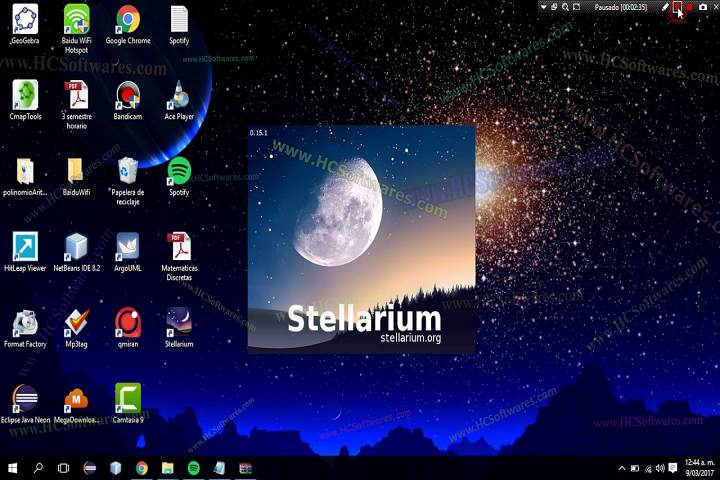
Task: Click the Spotify icon in the taskbar
Action: pos(194,468)
